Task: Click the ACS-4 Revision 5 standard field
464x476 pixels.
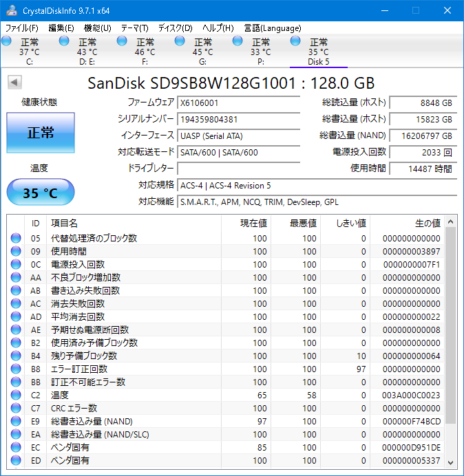Action: pos(317,186)
